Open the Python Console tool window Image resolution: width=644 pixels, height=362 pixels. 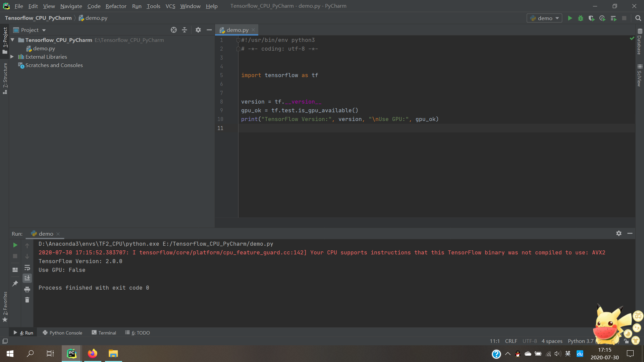coord(62,333)
